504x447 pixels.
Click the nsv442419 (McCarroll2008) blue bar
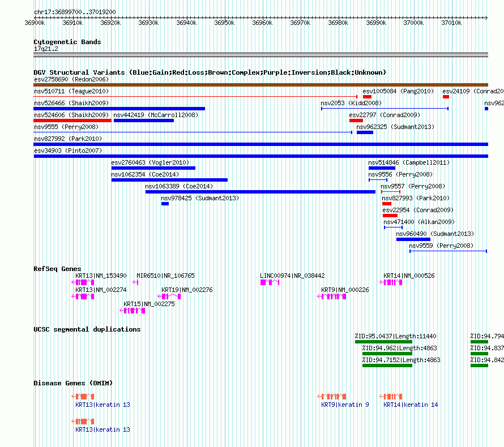tap(144, 121)
